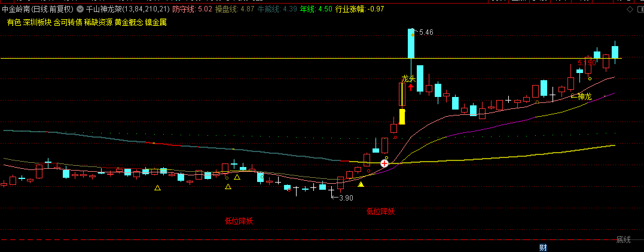Viewport: 644px width, 252px height.
Task: Open the 含可转债 tag
Action: click(68, 23)
